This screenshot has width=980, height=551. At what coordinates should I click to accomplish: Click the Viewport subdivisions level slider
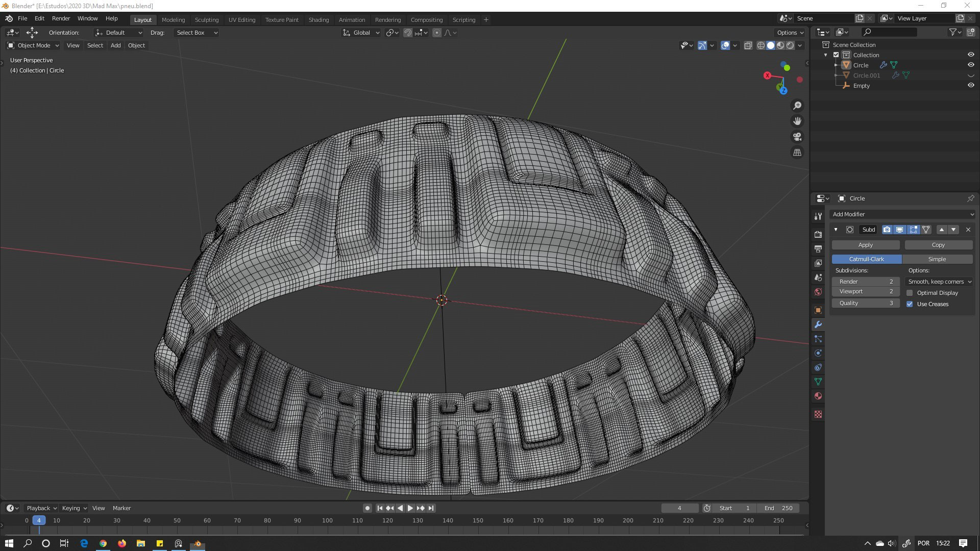click(865, 291)
